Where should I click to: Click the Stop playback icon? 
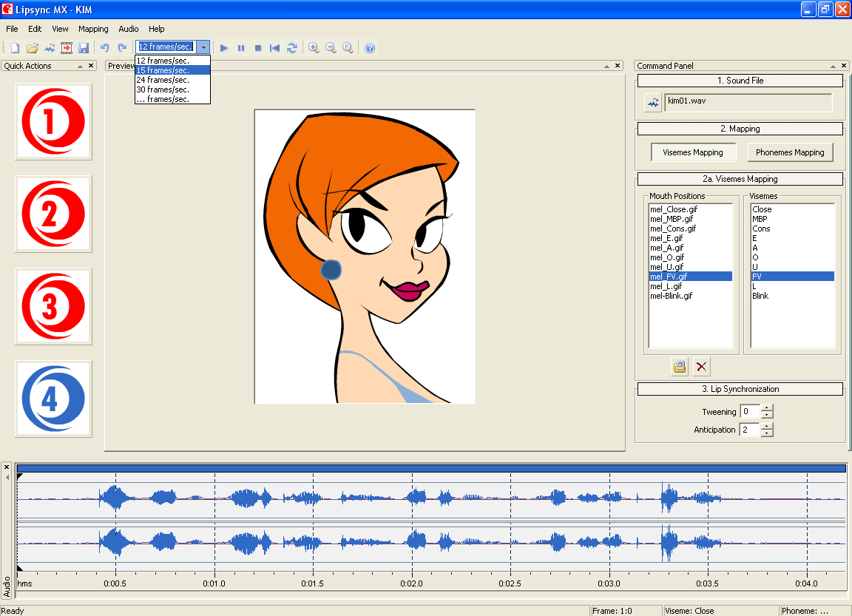tap(257, 47)
